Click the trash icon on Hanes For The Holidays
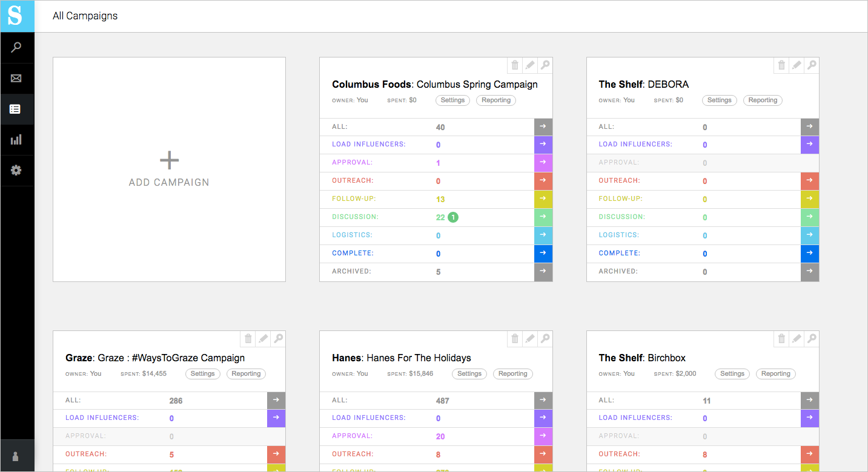Image resolution: width=868 pixels, height=472 pixels. 515,339
